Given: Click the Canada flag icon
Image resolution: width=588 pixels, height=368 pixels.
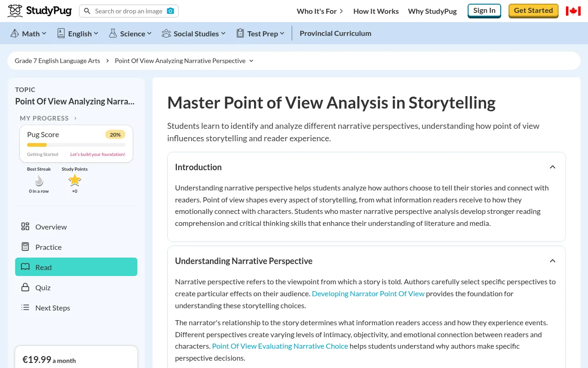Looking at the screenshot, I should (x=573, y=11).
